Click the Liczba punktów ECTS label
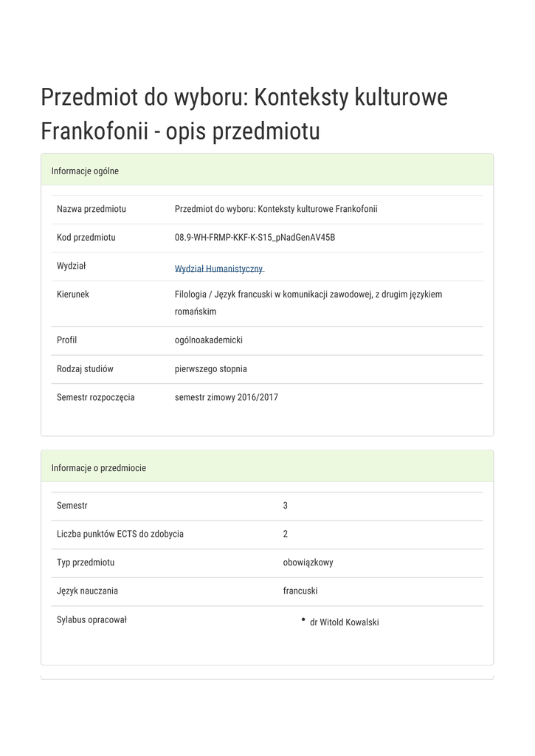The width and height of the screenshot is (535, 756). tap(120, 534)
